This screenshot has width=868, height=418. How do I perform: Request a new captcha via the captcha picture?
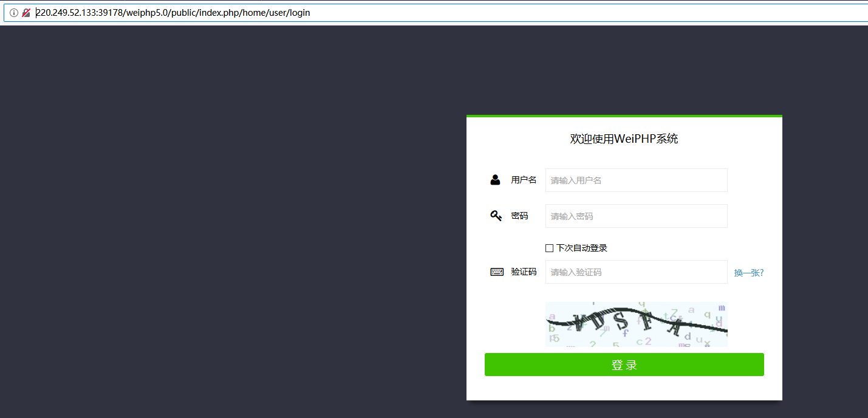(636, 324)
